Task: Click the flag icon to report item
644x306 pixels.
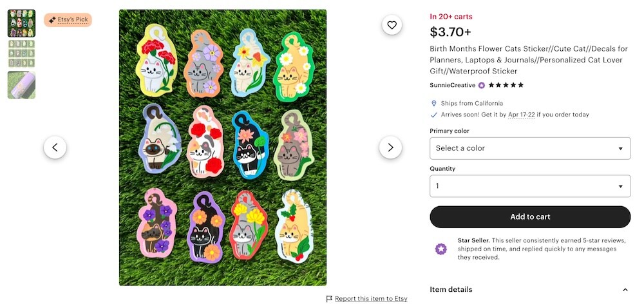Action: coord(330,299)
